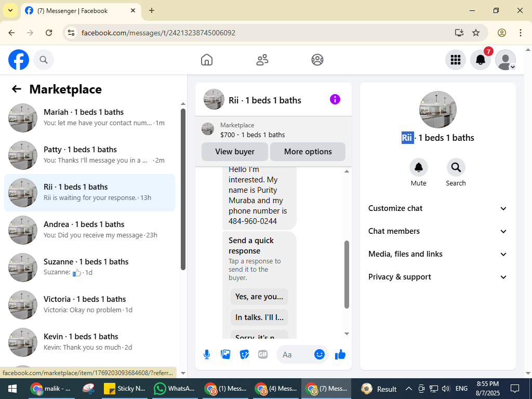Open the Andrea conversation
Viewport: 532px width, 399px height.
[x=89, y=230]
